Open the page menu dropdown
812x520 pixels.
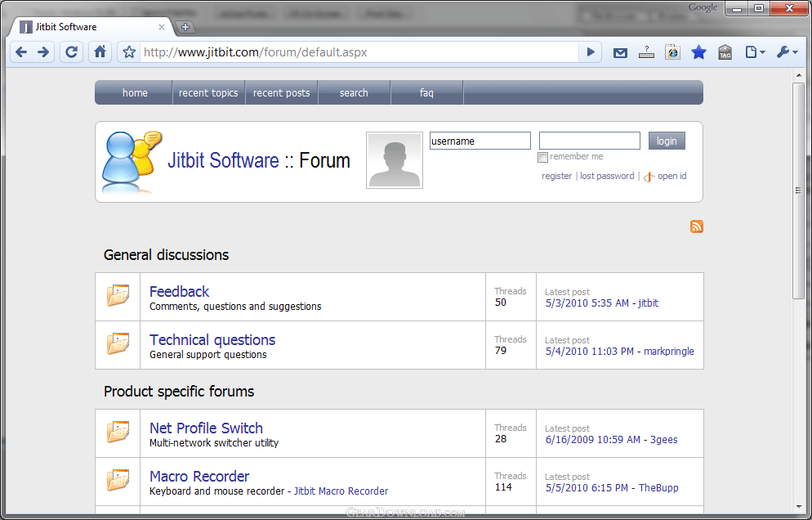(755, 52)
